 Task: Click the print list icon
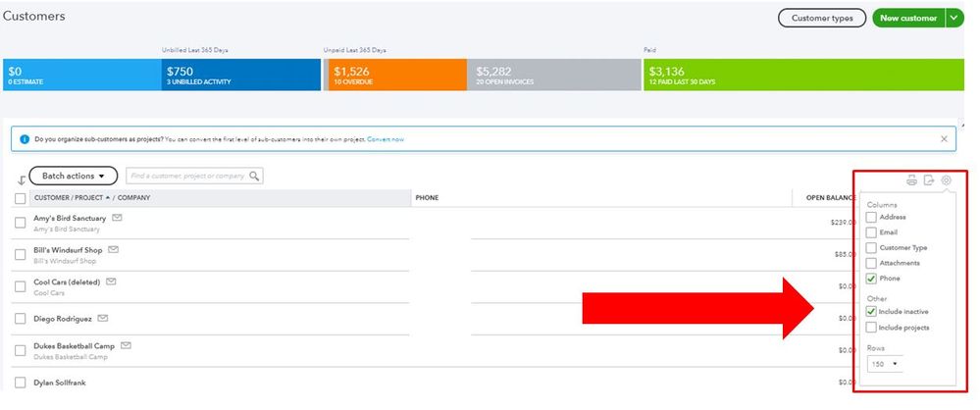tap(911, 180)
